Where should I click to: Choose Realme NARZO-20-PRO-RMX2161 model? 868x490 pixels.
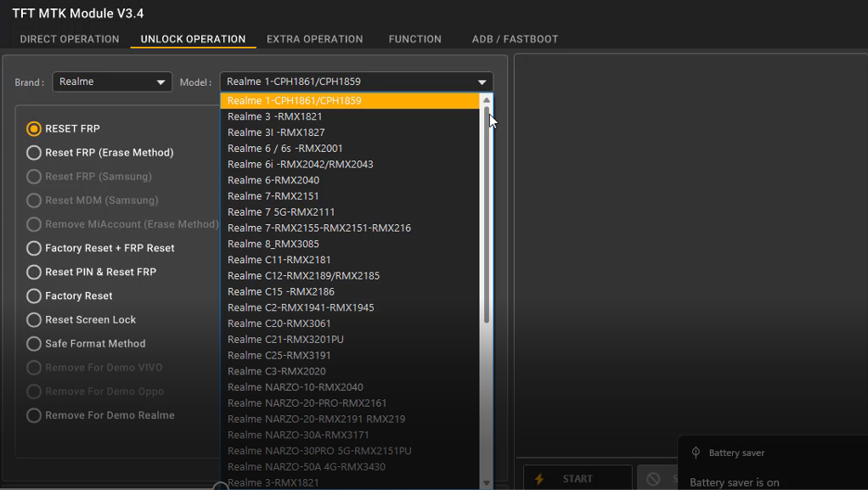350,403
